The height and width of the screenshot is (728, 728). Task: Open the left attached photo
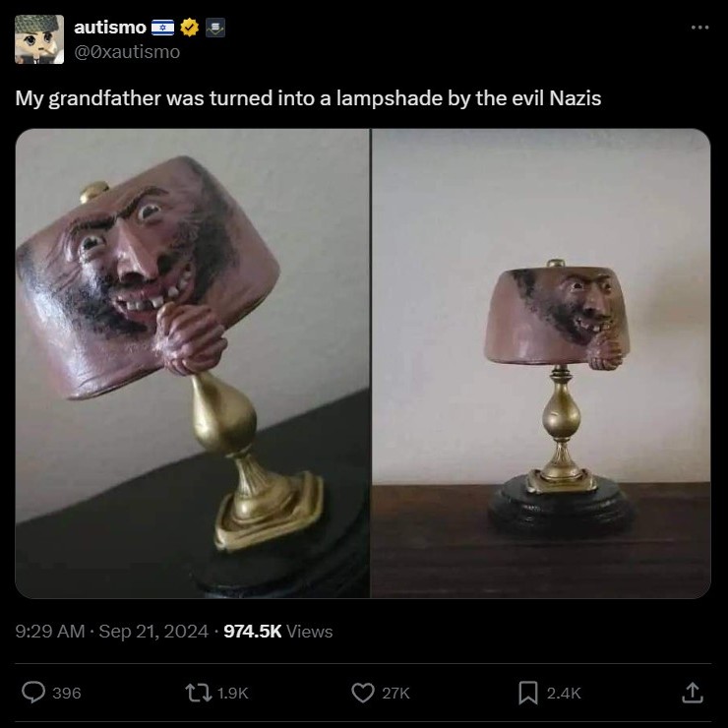[x=193, y=364]
